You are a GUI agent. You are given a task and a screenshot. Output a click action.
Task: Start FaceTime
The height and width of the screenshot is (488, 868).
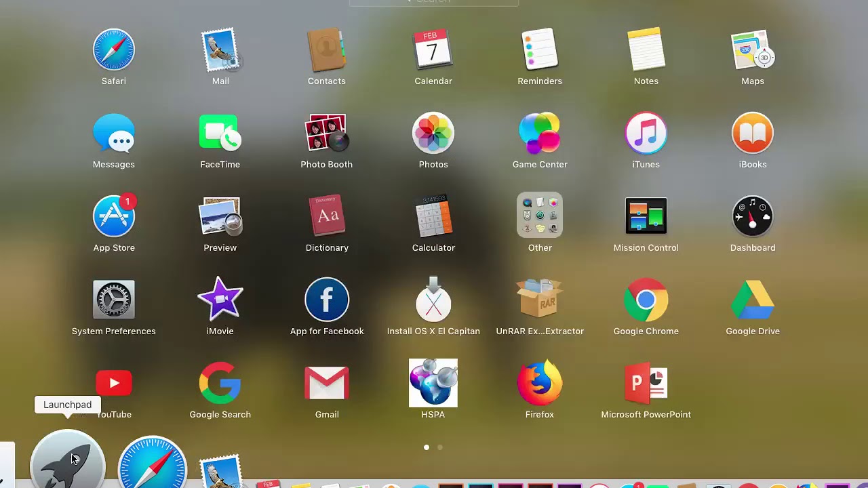(220, 134)
